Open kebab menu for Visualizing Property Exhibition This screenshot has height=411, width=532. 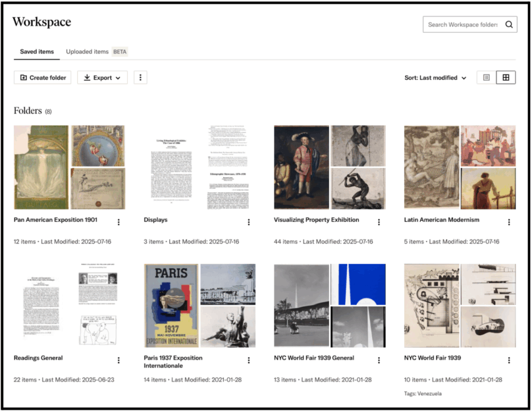(x=379, y=222)
